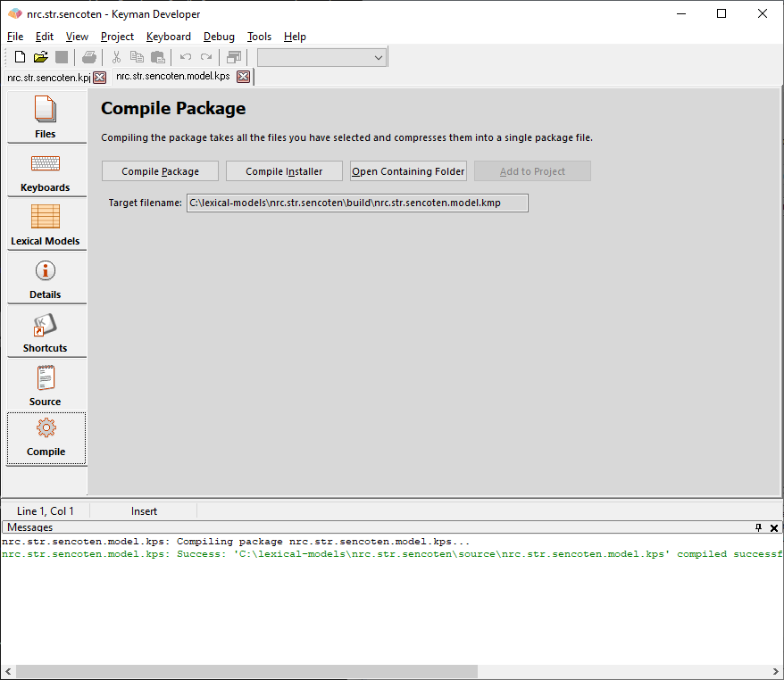Open the Source page in sidebar
784x680 pixels.
[46, 385]
